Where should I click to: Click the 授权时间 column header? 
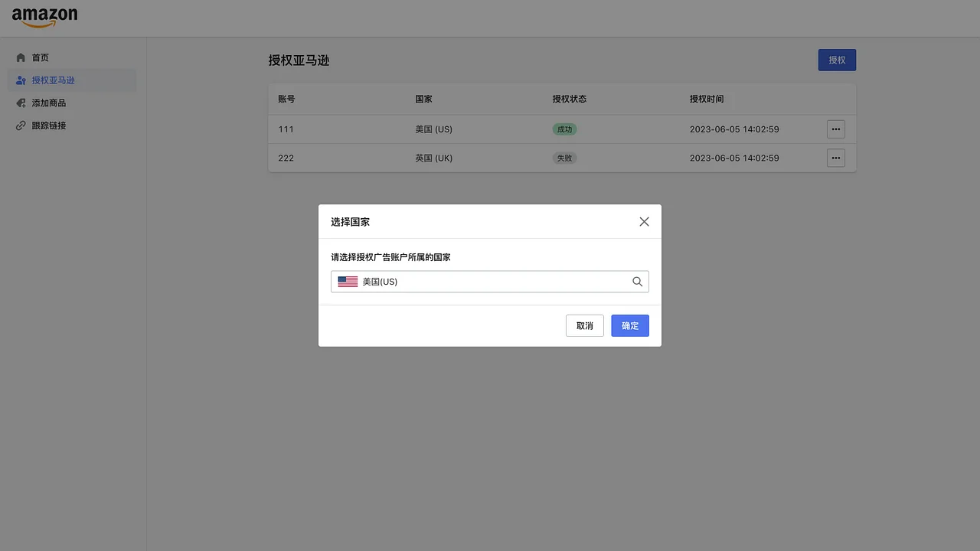pos(707,99)
